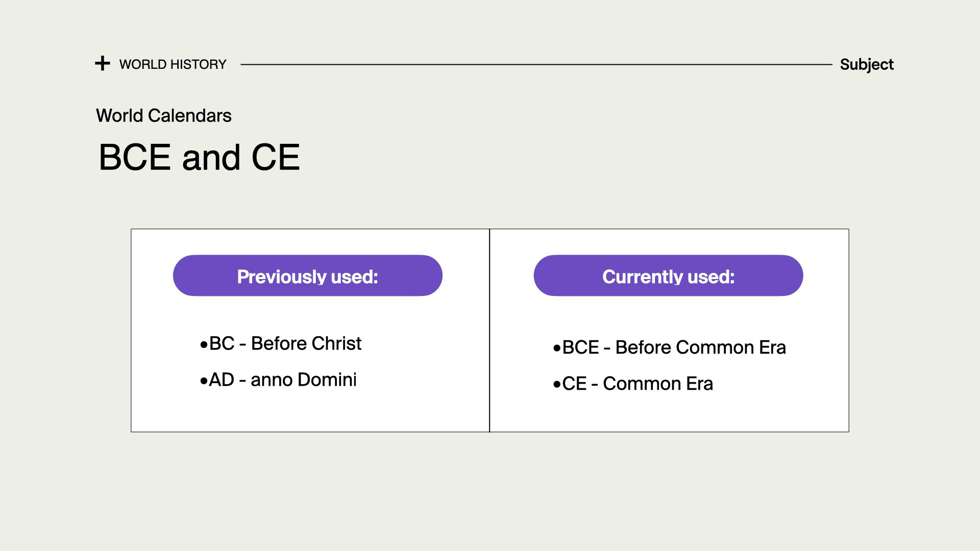The image size is (980, 551).
Task: Select the CE - Common Era bullet
Action: 633,384
